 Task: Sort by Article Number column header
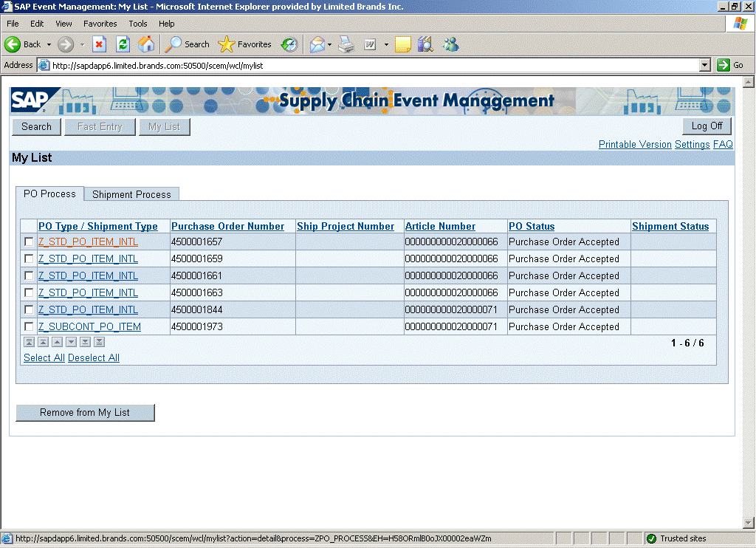click(x=440, y=226)
